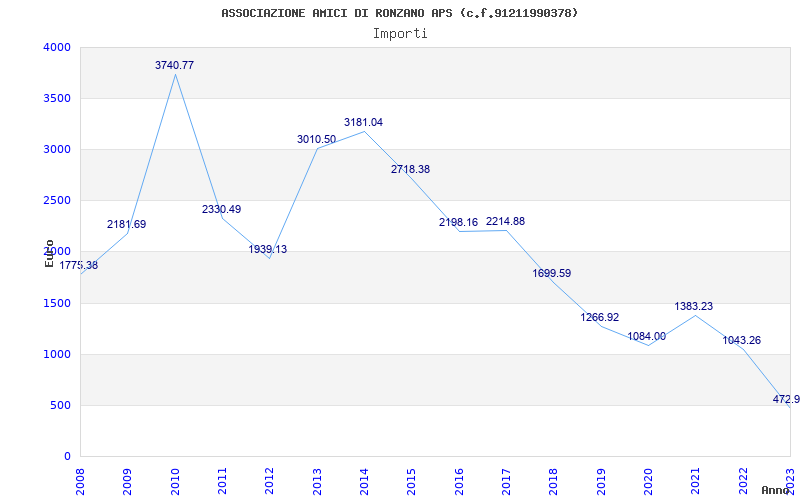This screenshot has width=800, height=500.
Task: Select the 1699.59 data label
Action: (552, 273)
